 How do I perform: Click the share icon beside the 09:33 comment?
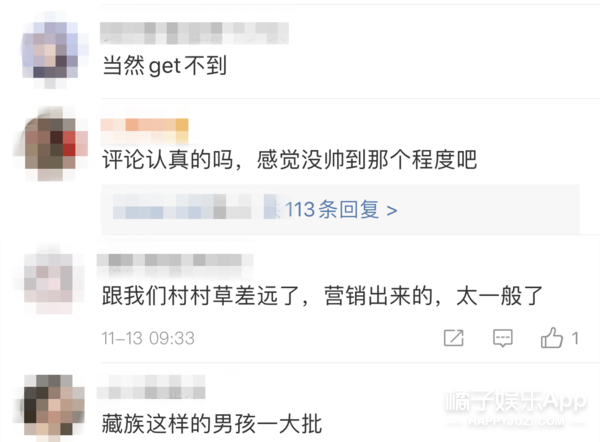click(x=453, y=338)
